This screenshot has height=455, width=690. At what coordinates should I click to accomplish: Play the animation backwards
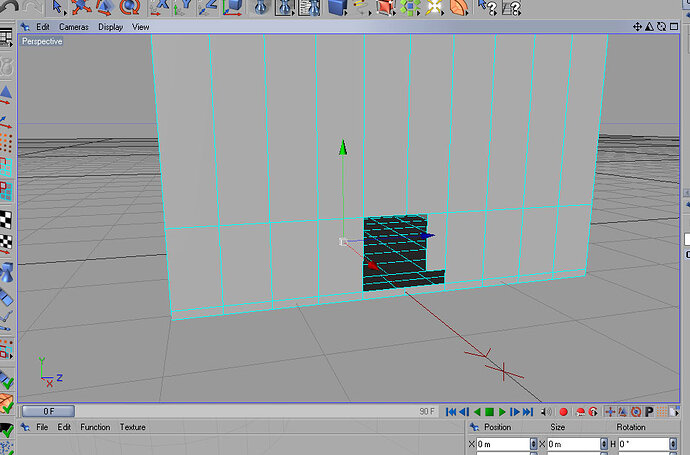(x=477, y=412)
